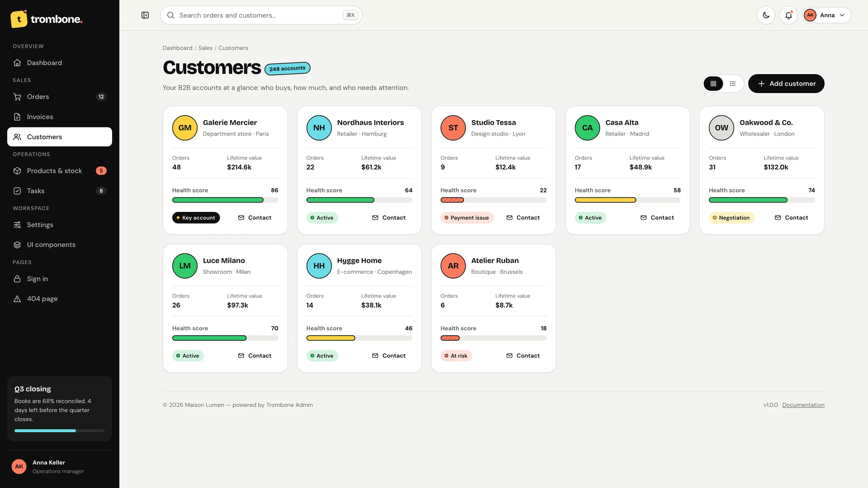
Task: Click the GM avatar of Galerie Mercier
Action: (x=185, y=128)
